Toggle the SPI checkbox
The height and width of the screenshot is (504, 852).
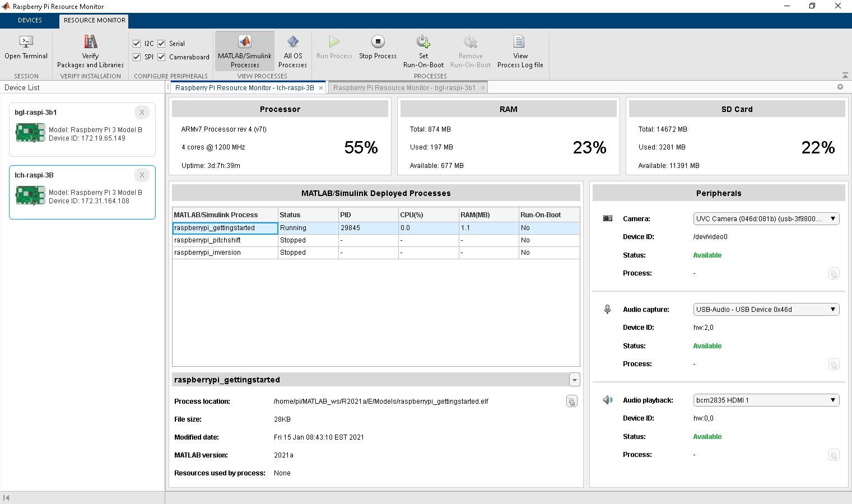(x=137, y=57)
